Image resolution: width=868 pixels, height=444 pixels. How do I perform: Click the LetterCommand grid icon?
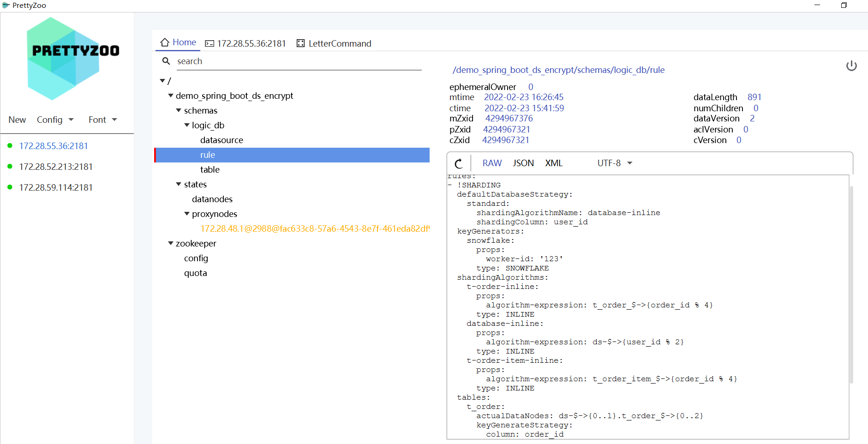(x=300, y=43)
